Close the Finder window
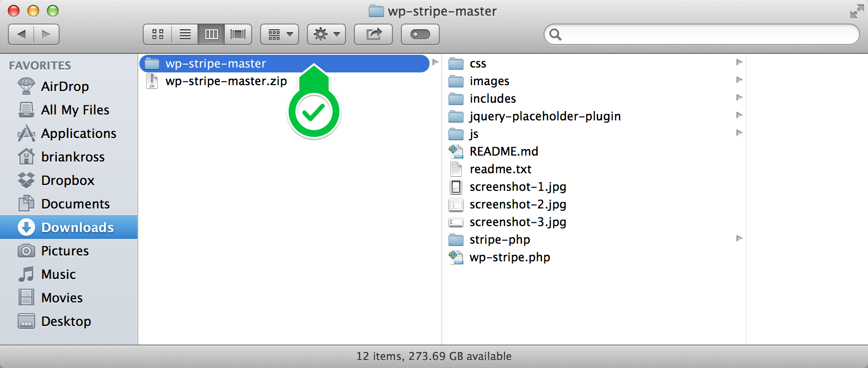Screen dimensions: 868x368 pyautogui.click(x=14, y=11)
